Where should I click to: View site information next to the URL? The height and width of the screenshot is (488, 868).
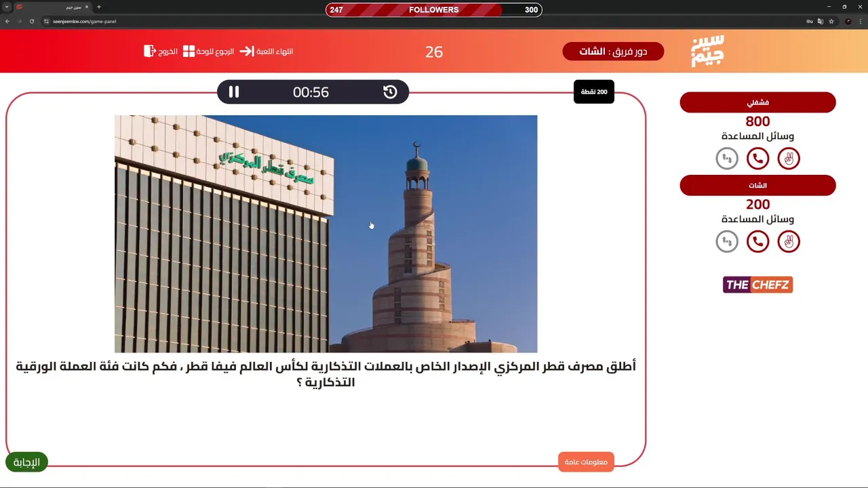[47, 21]
